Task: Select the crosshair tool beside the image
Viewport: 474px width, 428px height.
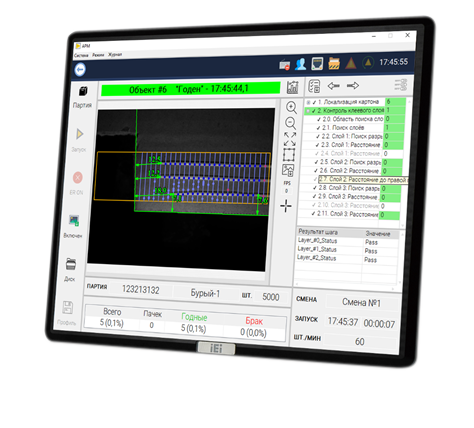Action: 286,206
